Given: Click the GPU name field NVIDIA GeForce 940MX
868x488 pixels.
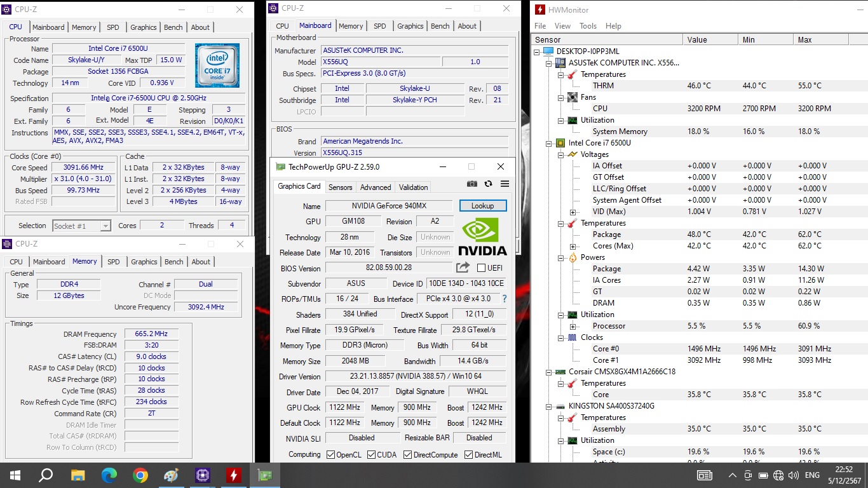Looking at the screenshot, I should [x=388, y=206].
